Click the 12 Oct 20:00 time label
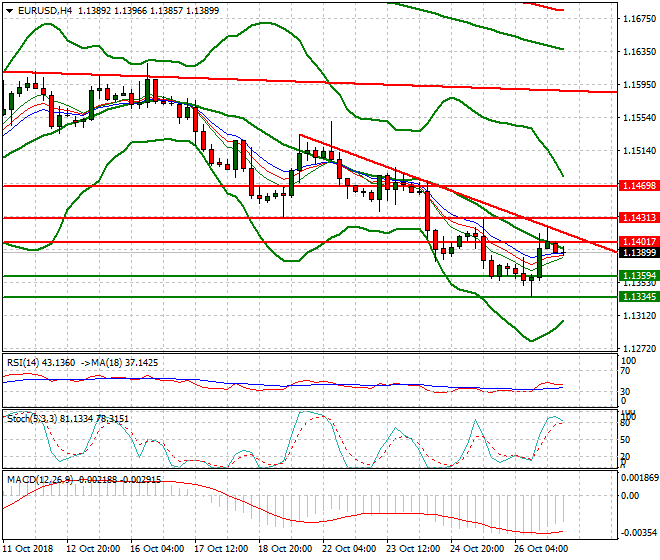Viewport: 660px width, 560px height. tap(93, 549)
